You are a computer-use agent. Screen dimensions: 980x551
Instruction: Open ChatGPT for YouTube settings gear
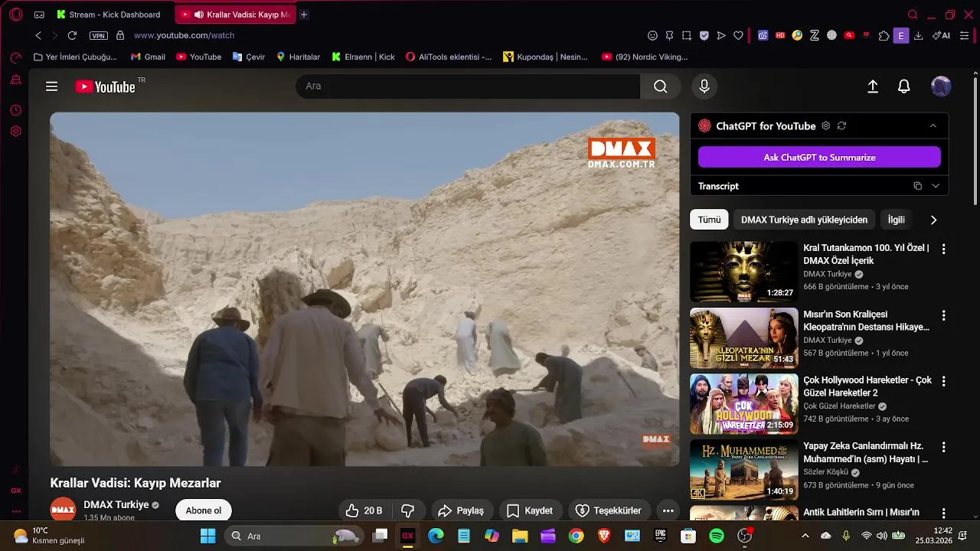(x=825, y=126)
